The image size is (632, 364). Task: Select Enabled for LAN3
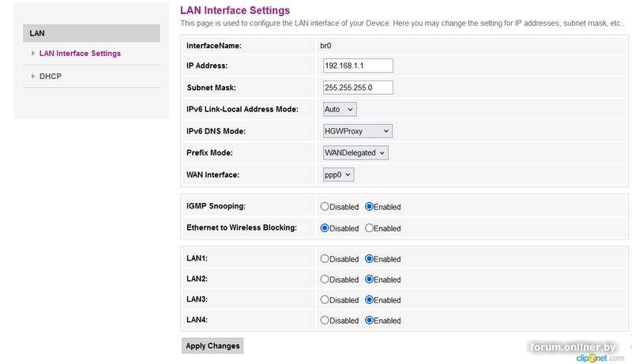(369, 300)
